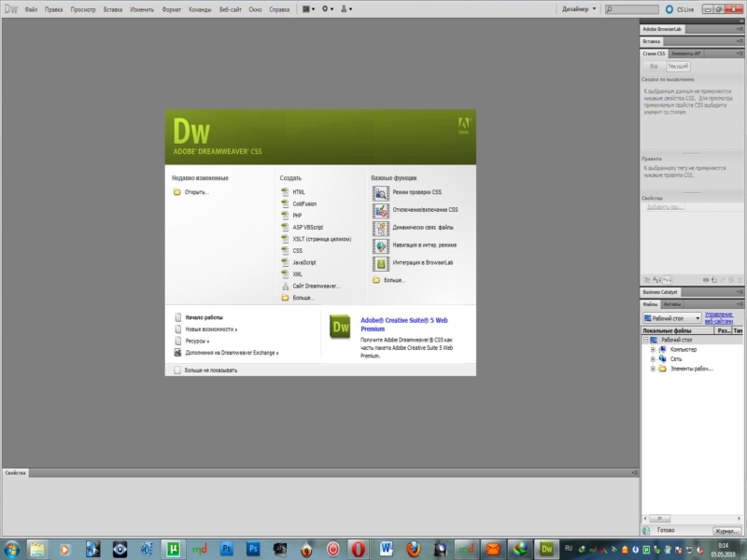
Task: Open the Начало работы link
Action: point(204,317)
